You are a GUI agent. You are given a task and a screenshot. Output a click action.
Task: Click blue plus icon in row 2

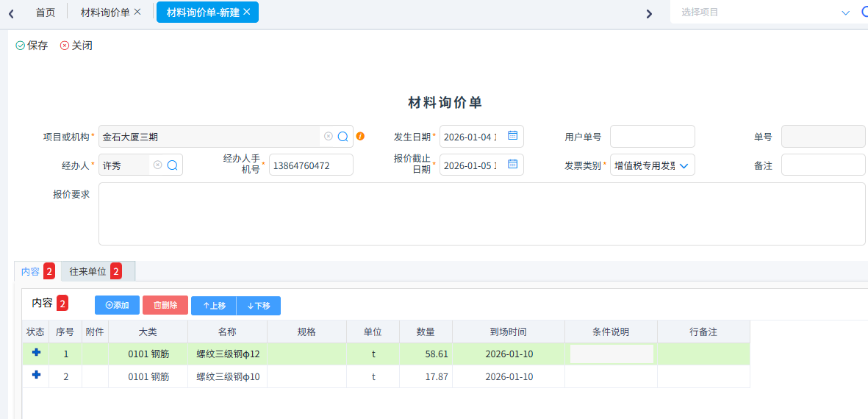(36, 376)
